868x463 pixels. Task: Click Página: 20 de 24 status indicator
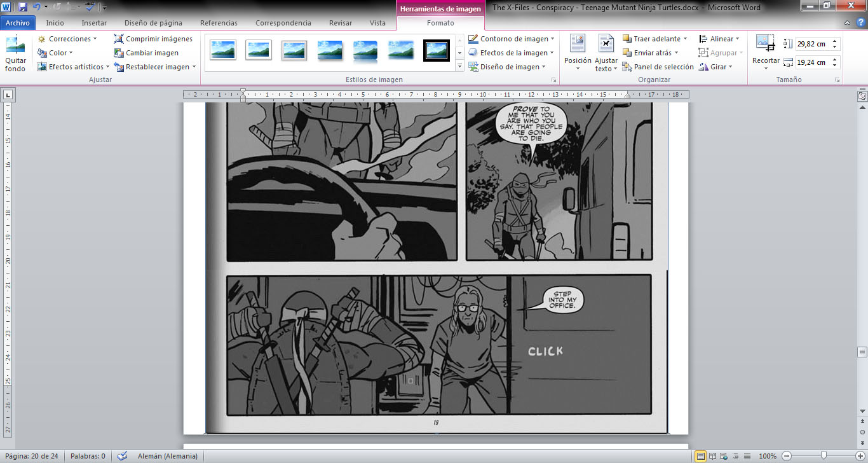(x=32, y=456)
